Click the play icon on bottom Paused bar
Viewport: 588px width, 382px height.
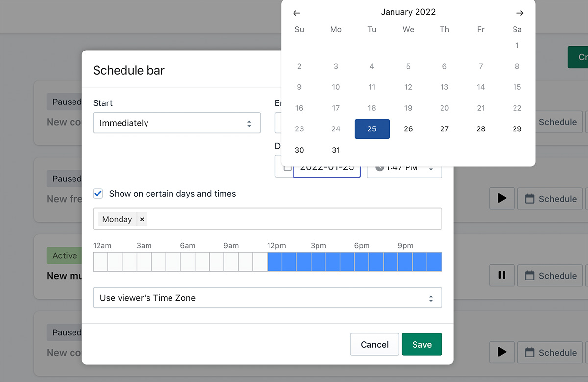[x=501, y=352]
